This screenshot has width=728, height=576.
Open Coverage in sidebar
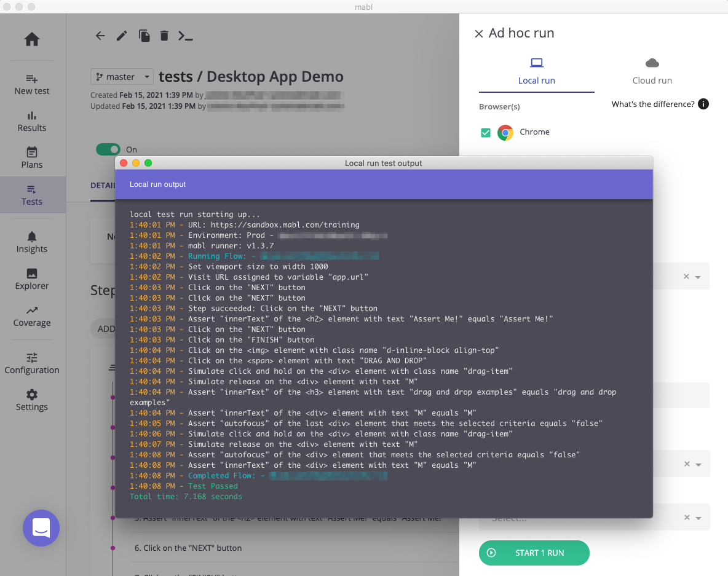click(x=31, y=317)
